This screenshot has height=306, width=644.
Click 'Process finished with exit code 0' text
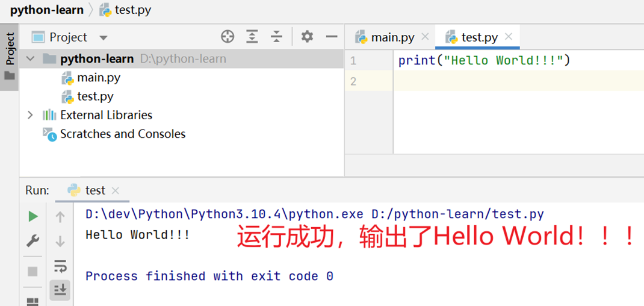pos(209,276)
